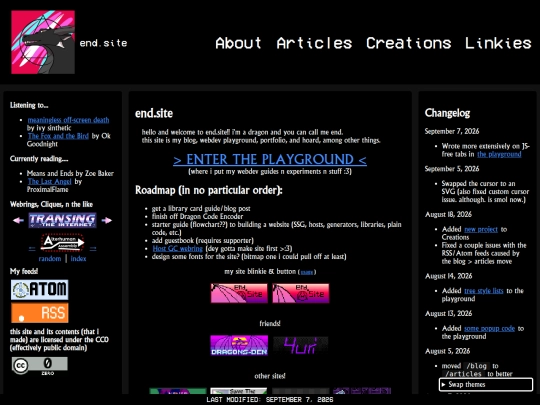This screenshot has width=540, height=405.
Task: Click the 'other sites!' label
Action: (x=270, y=376)
